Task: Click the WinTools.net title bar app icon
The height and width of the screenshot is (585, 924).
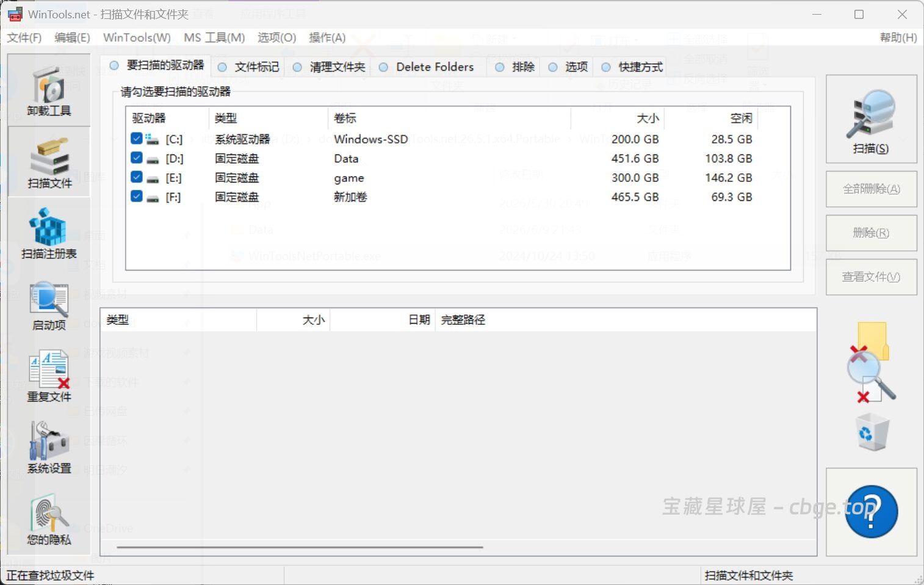Action: click(15, 14)
